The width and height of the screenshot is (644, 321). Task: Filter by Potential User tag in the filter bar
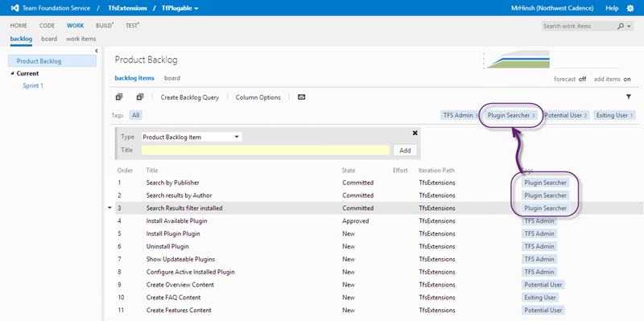coord(566,115)
